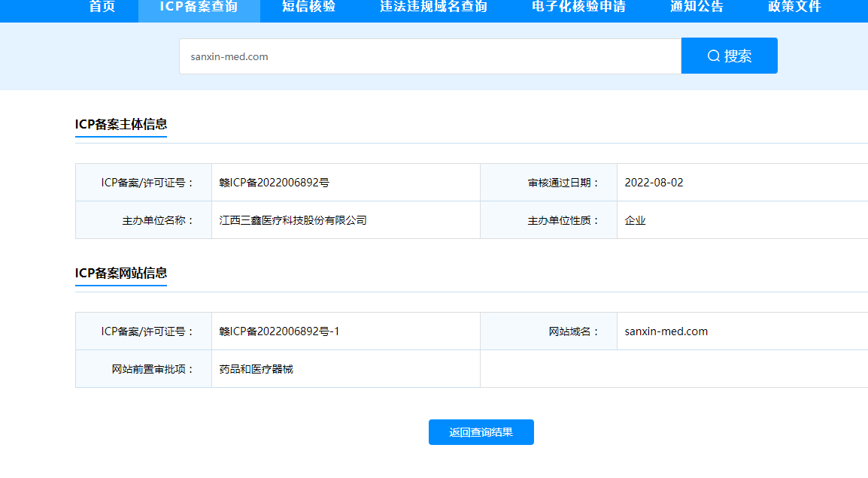Select the approval date 2022-08-02
Screen dimensions: 868x478
pos(654,183)
